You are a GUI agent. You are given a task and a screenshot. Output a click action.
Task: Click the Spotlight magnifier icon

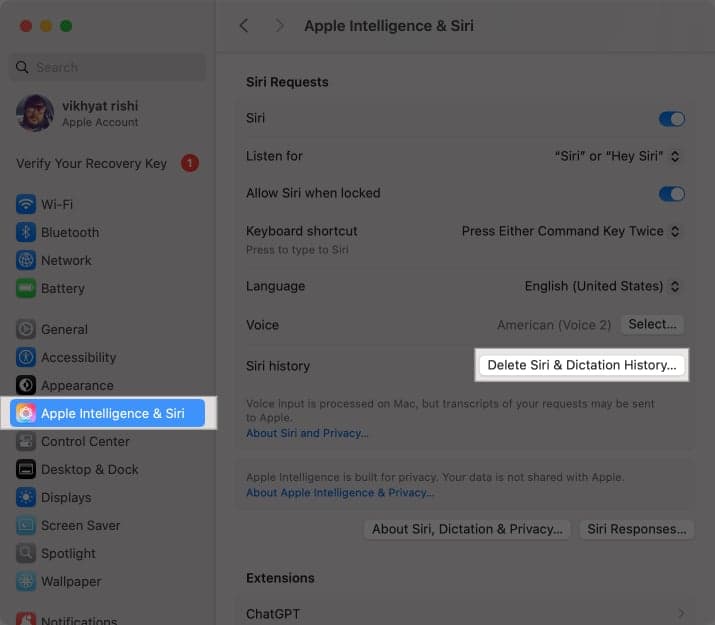[x=26, y=553]
